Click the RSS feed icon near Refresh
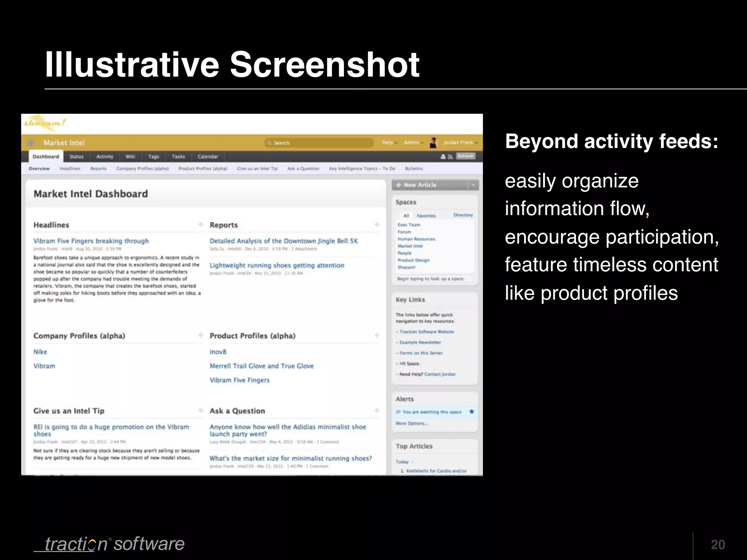 point(450,157)
